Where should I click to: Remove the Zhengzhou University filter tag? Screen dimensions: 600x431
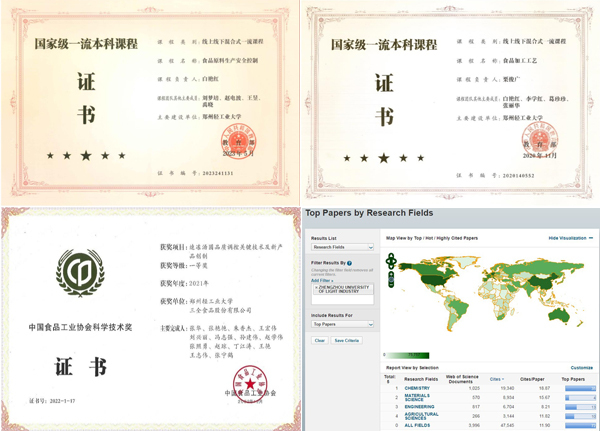click(315, 286)
